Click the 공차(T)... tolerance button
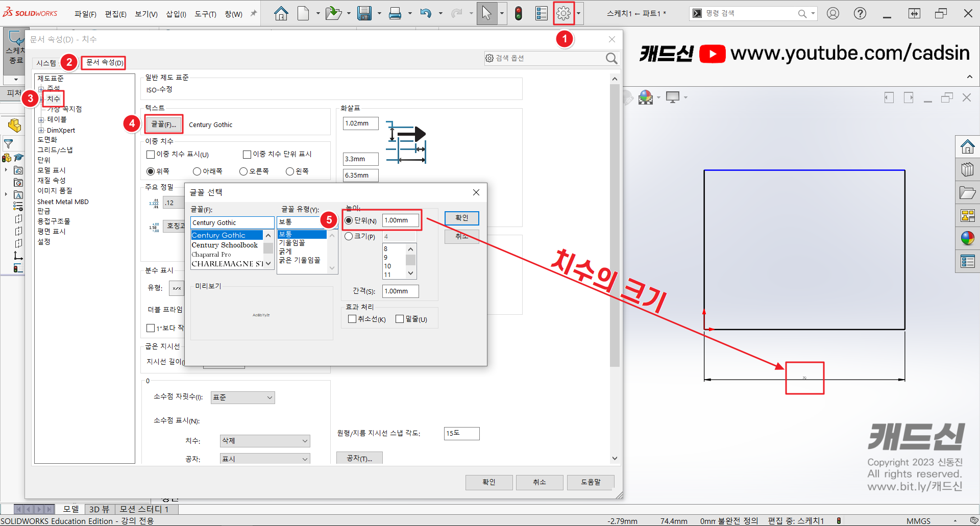This screenshot has height=526, width=980. click(x=359, y=458)
